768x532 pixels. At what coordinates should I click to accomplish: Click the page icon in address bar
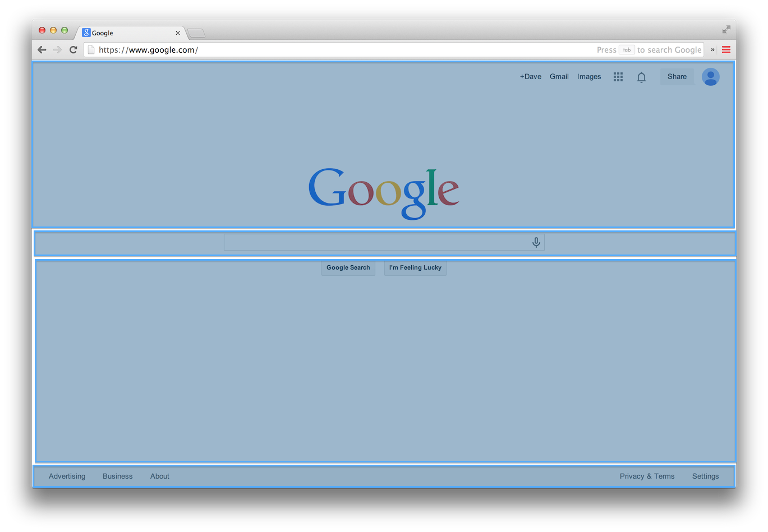tap(91, 50)
